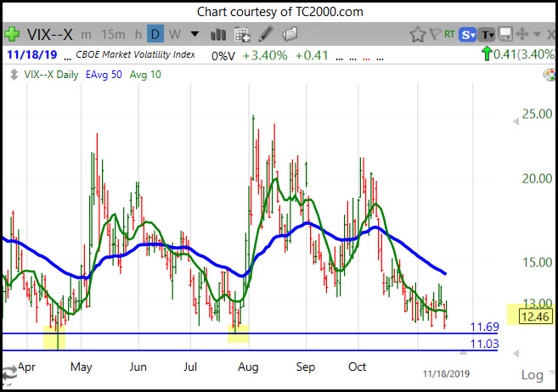The image size is (558, 392).
Task: Click the add indicator table icon
Action: tap(242, 35)
